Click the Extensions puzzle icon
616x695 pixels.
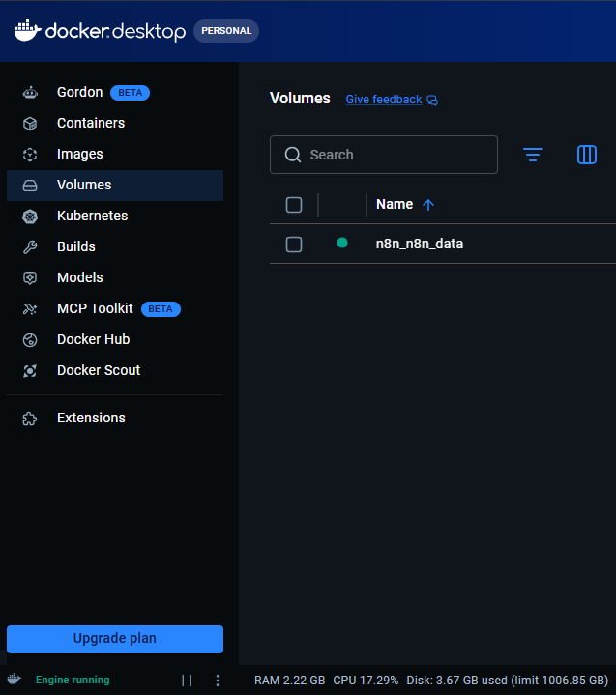30,419
